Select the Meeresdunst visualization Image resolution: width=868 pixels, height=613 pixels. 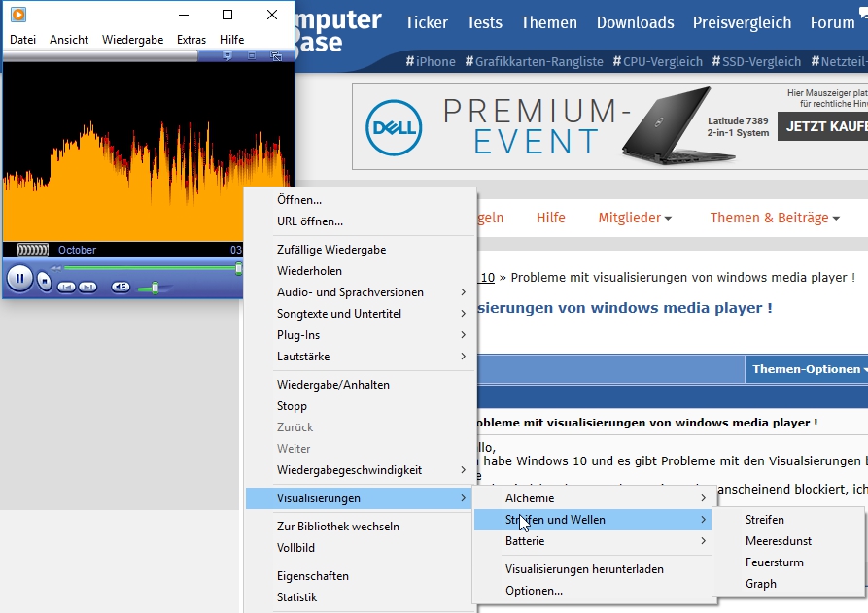click(x=788, y=541)
